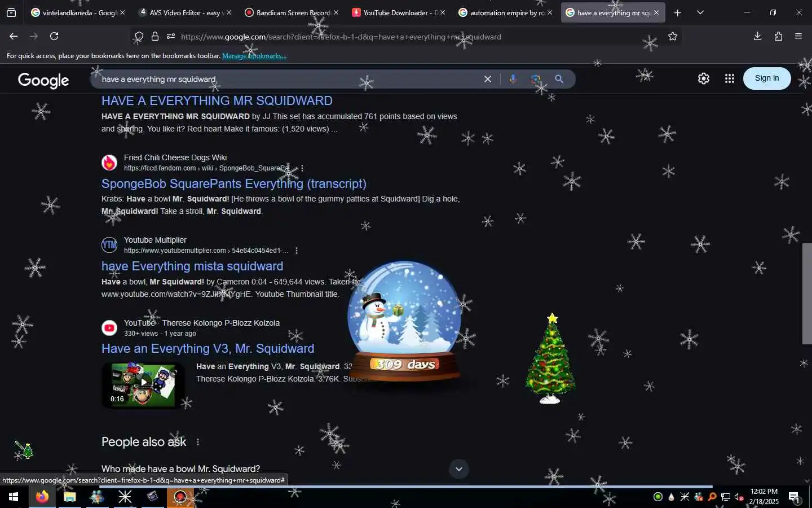
Task: Open SpongeBob SquarePants Everything transcript link
Action: 234,183
